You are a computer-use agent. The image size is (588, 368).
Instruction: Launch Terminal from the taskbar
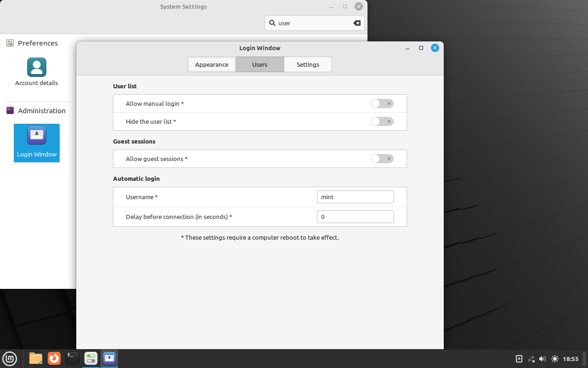(x=73, y=358)
